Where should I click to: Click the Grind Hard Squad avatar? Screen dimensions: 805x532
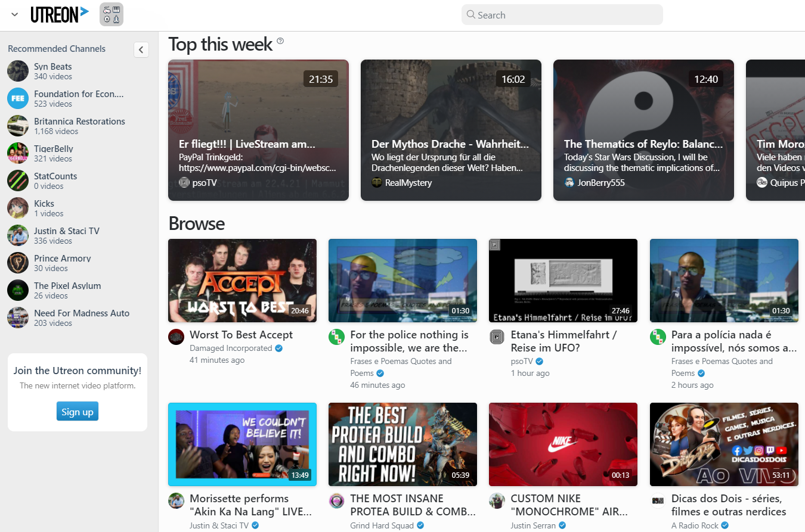pos(336,500)
